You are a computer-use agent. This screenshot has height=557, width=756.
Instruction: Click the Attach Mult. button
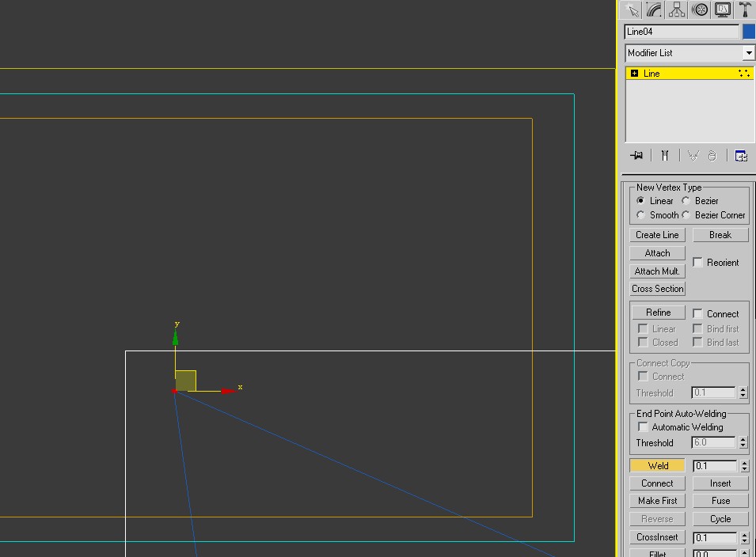coord(657,271)
